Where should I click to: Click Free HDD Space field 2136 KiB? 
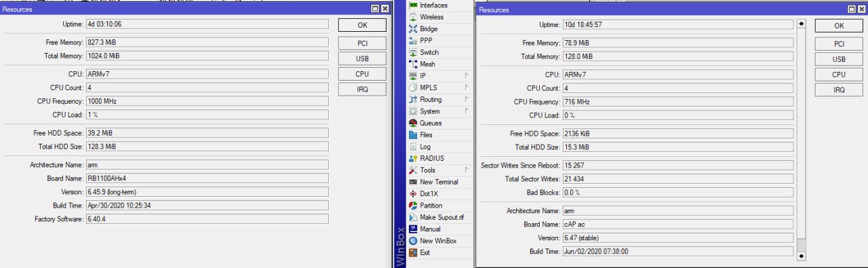677,134
